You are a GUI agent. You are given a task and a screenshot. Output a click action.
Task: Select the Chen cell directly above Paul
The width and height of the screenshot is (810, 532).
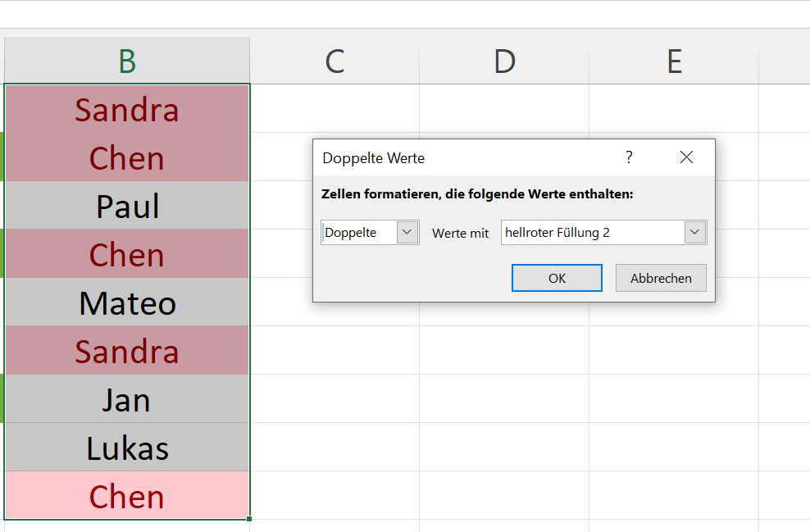(x=127, y=157)
